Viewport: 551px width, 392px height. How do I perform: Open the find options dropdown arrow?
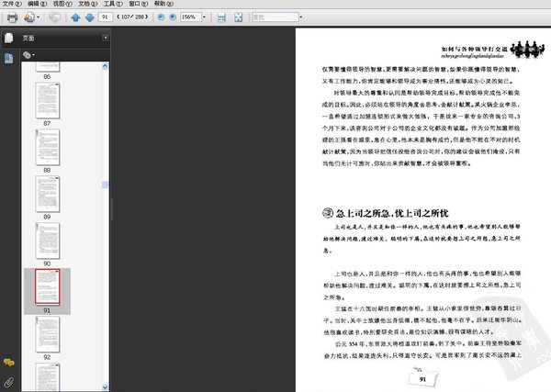[x=301, y=17]
